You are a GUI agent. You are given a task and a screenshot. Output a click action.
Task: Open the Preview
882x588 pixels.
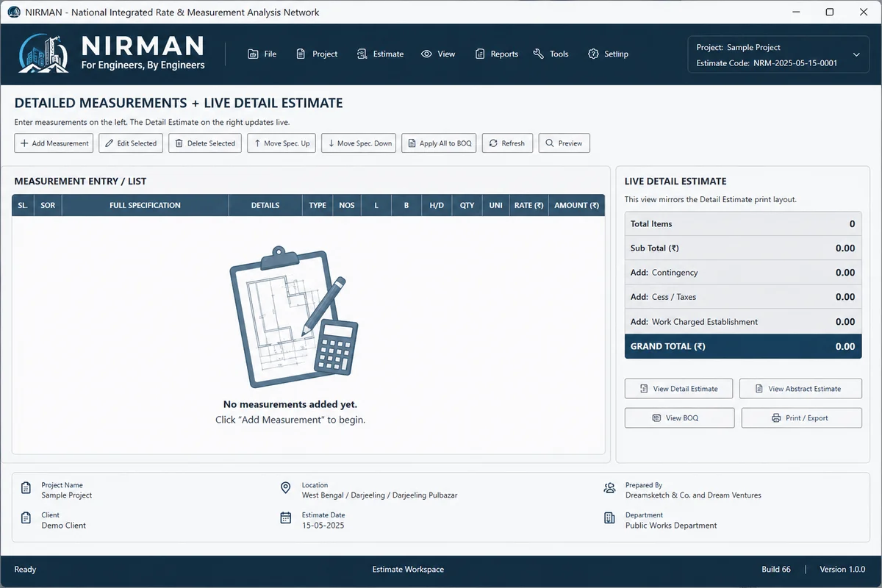pyautogui.click(x=564, y=143)
